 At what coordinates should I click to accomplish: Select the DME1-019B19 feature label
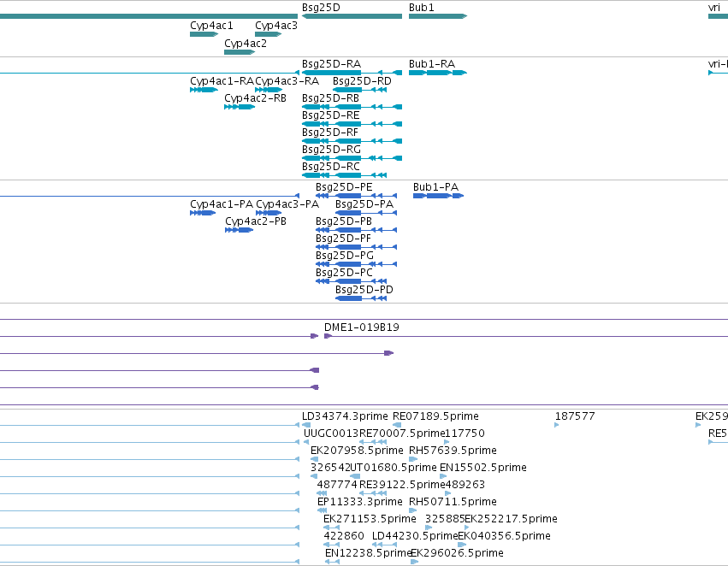362,327
